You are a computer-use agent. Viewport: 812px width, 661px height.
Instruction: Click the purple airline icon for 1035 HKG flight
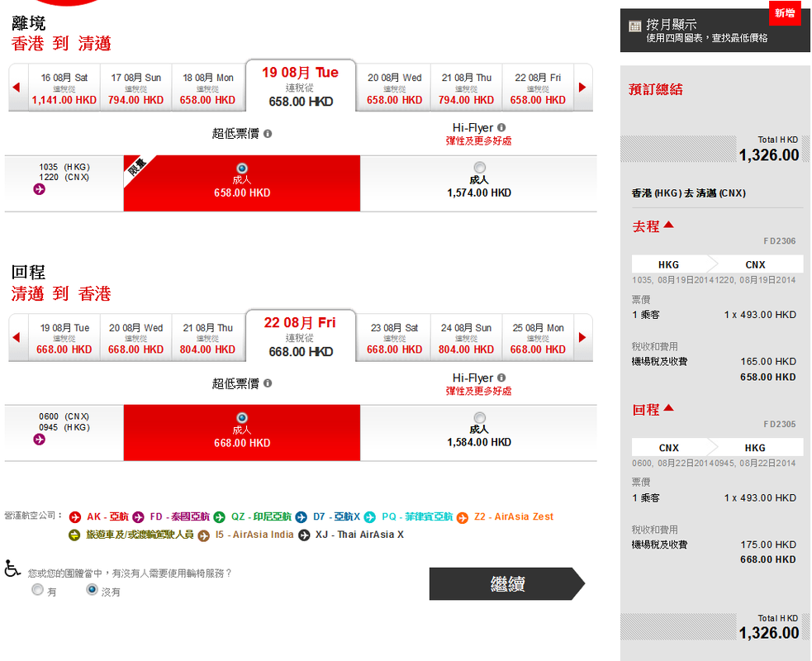pyautogui.click(x=39, y=190)
